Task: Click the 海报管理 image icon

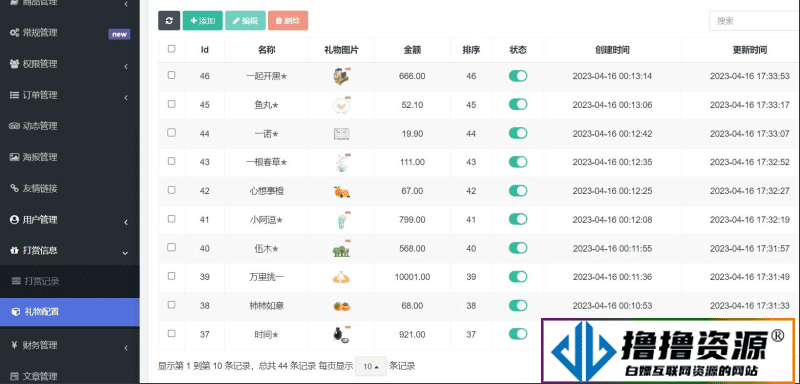Action: pyautogui.click(x=14, y=157)
